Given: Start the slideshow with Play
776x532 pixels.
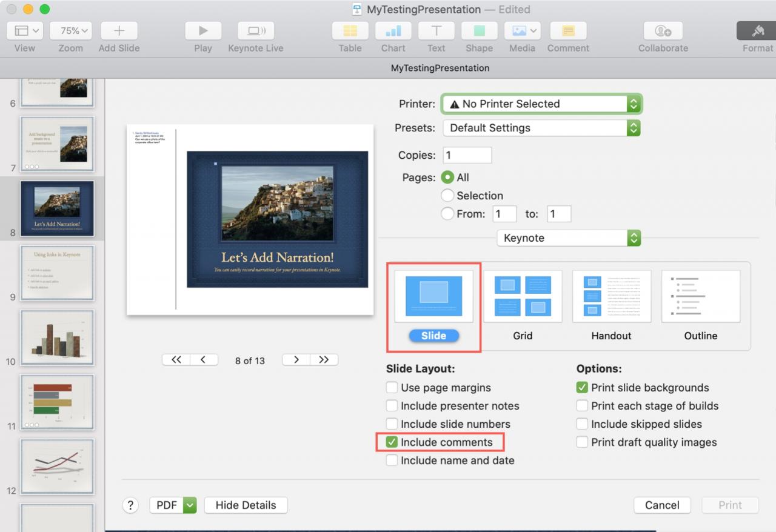Looking at the screenshot, I should [203, 31].
